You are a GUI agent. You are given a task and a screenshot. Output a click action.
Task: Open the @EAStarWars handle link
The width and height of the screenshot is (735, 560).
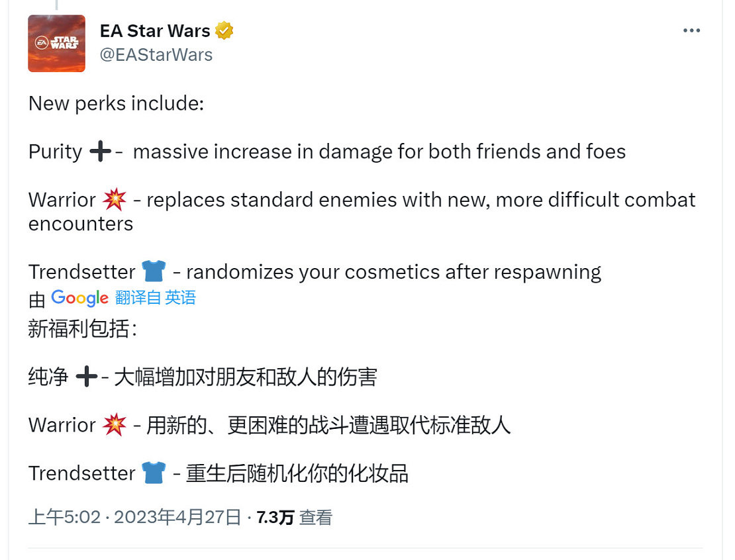156,54
